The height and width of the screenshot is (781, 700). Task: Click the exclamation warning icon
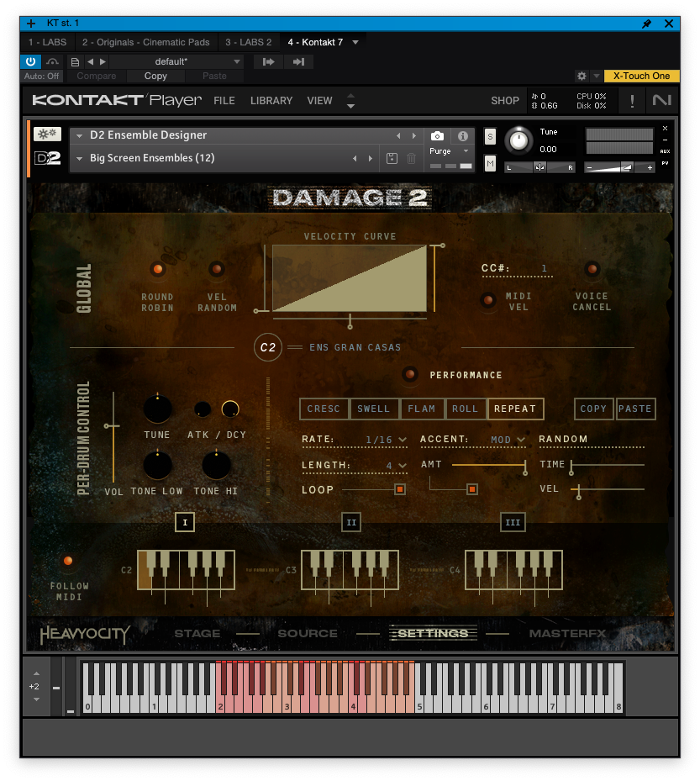(x=632, y=101)
